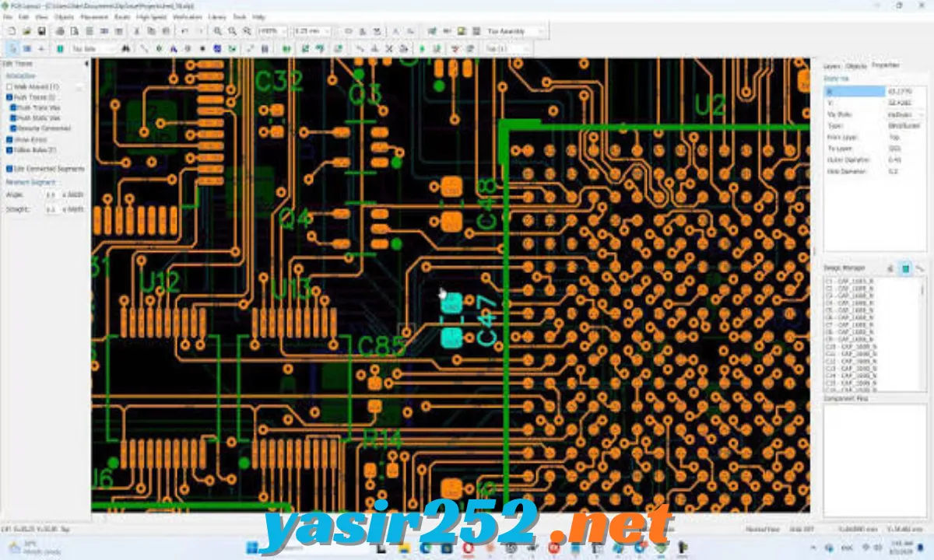Toggle the Push Static Vias checkbox
Image resolution: width=934 pixels, height=560 pixels.
13,118
